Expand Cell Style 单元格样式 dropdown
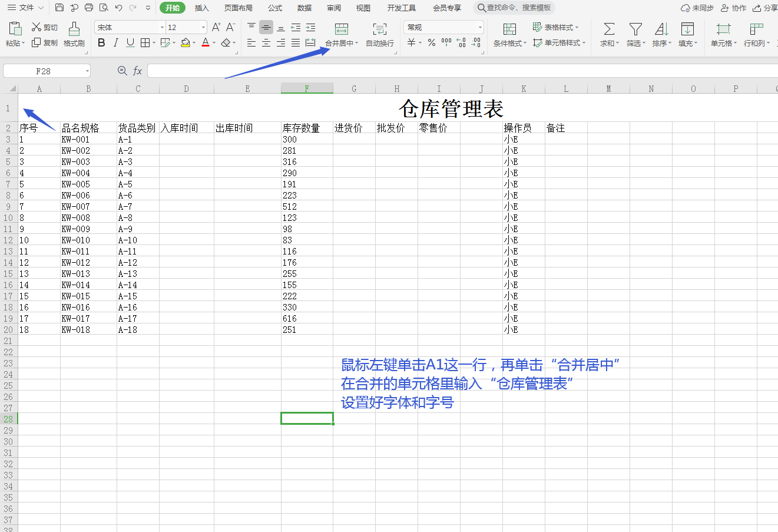Screen dimensions: 778x532 pos(583,43)
